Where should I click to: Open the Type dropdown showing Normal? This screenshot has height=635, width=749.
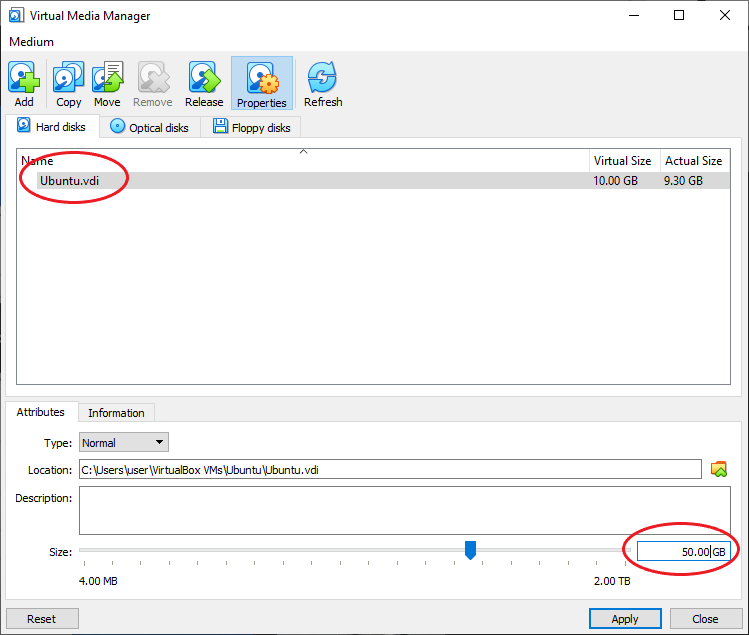(x=124, y=442)
